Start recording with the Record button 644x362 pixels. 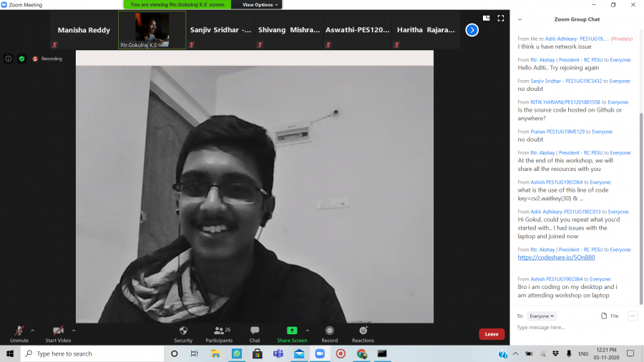click(x=329, y=333)
